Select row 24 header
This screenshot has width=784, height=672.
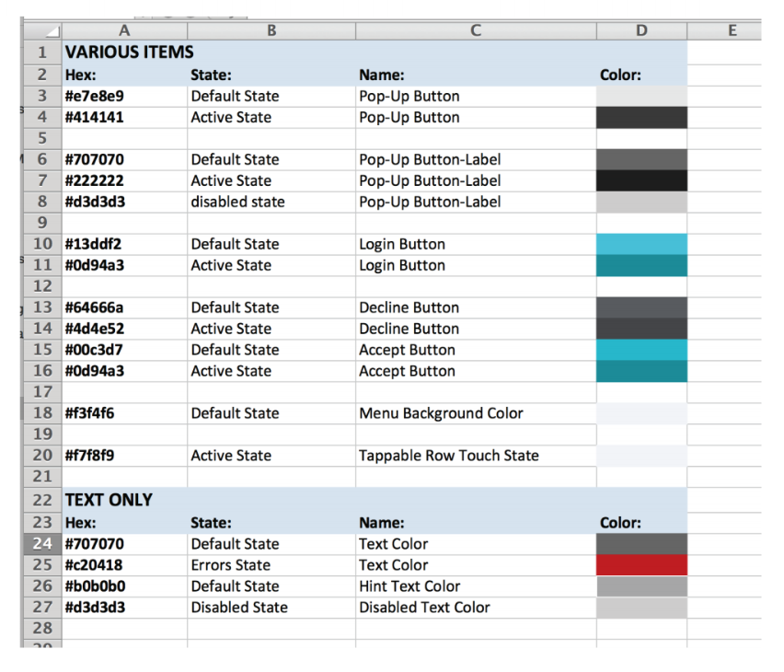tap(42, 544)
